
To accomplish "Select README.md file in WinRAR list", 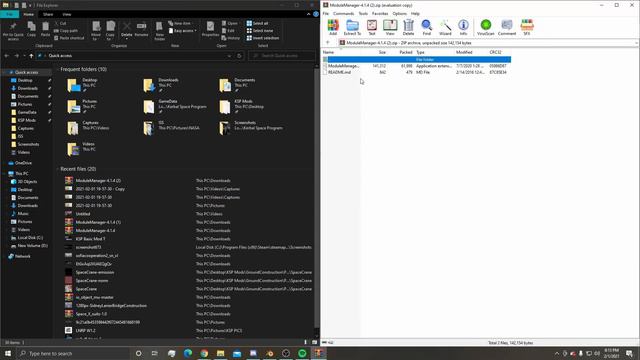I will 416,72.
